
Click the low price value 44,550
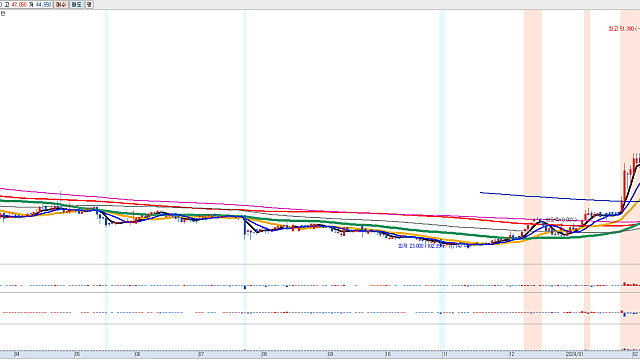[43, 4]
